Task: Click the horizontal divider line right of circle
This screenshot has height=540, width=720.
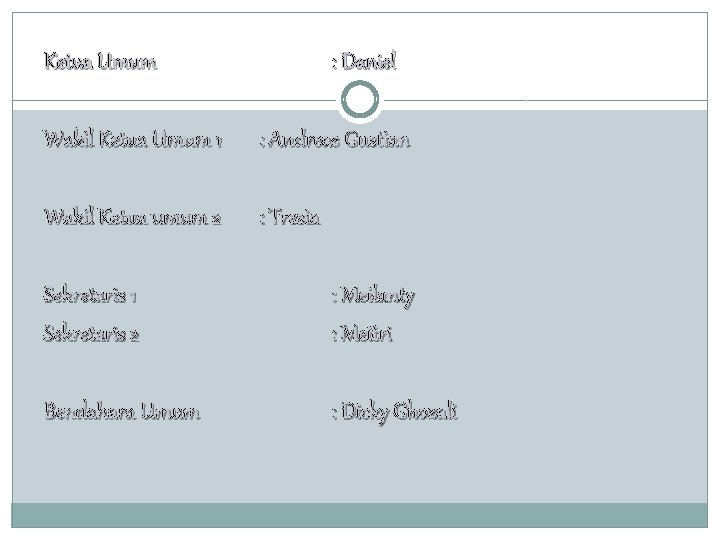Action: [x=546, y=100]
